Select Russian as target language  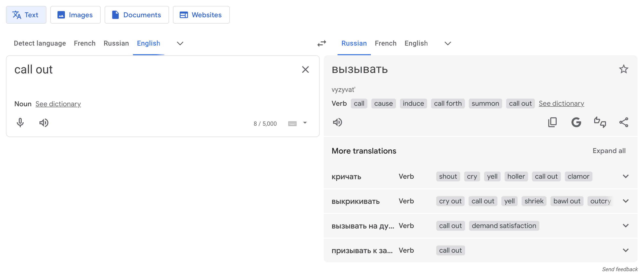point(354,43)
